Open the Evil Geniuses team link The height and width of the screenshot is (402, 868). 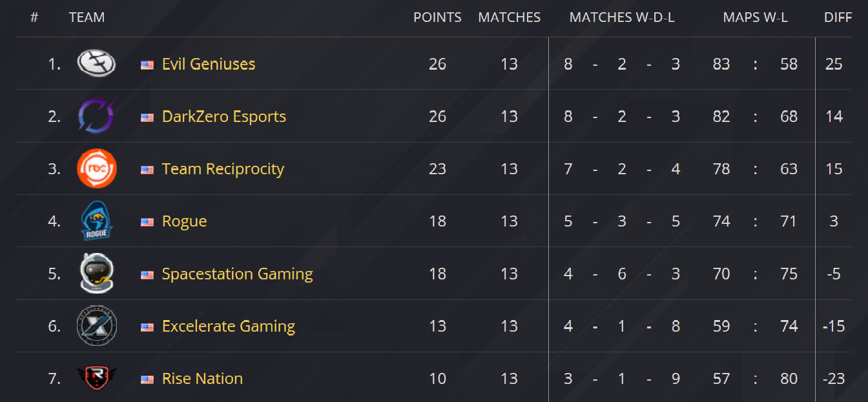pos(208,64)
